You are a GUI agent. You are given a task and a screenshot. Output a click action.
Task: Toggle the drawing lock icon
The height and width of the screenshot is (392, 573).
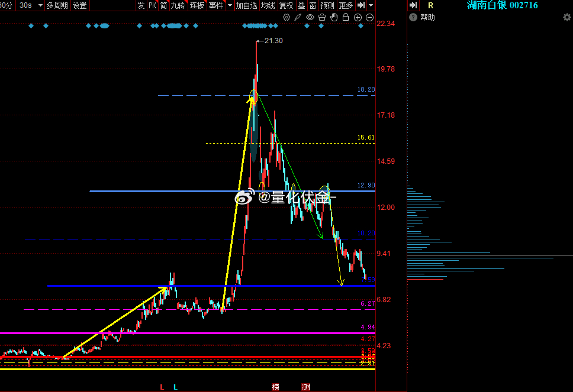point(346,17)
